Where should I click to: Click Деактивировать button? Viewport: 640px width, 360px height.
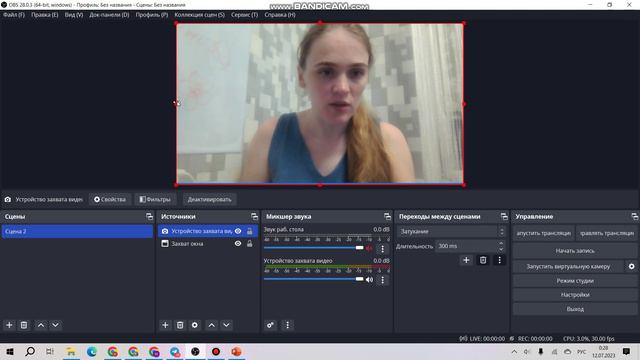pyautogui.click(x=209, y=199)
